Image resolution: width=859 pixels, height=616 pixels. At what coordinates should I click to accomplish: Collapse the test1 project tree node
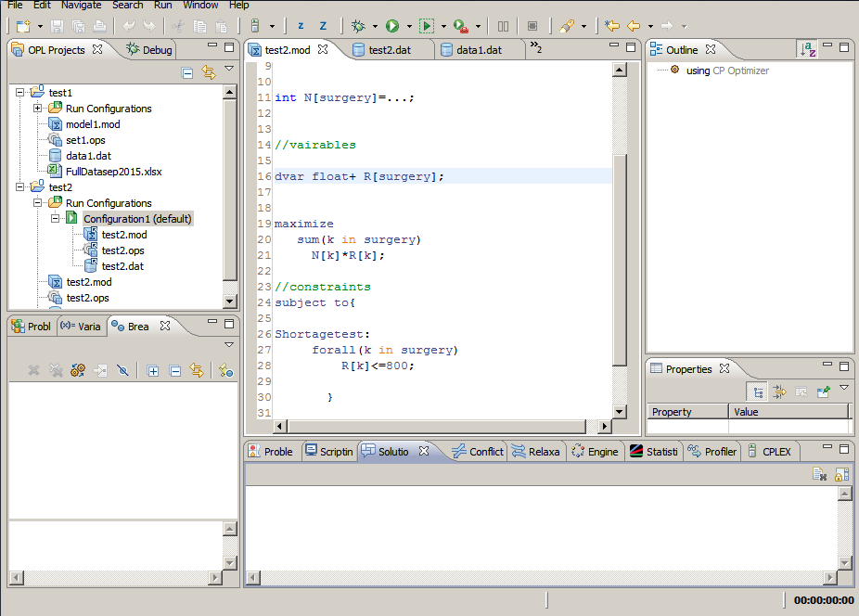click(x=19, y=93)
